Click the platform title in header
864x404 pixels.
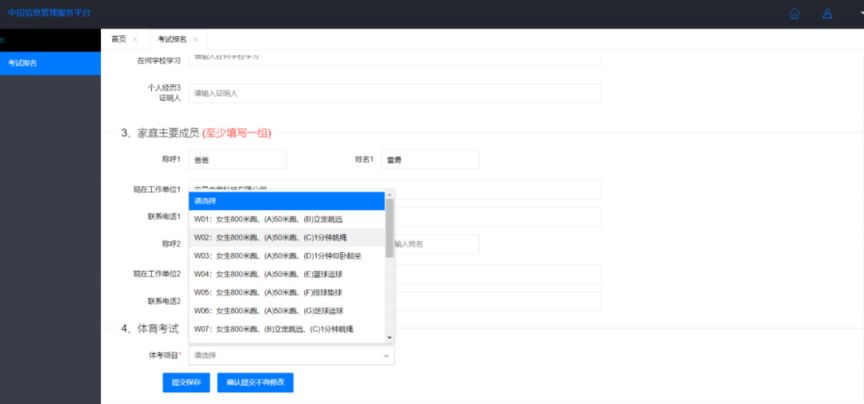tap(49, 13)
